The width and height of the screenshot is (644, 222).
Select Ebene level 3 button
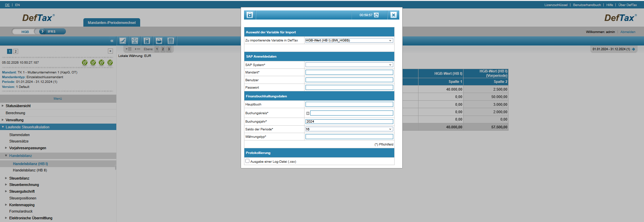(169, 49)
